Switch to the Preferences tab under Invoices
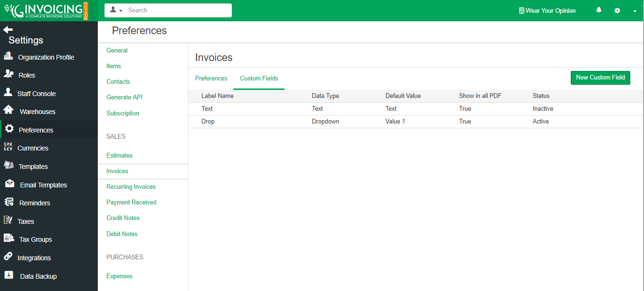The height and width of the screenshot is (291, 644). pyautogui.click(x=211, y=78)
